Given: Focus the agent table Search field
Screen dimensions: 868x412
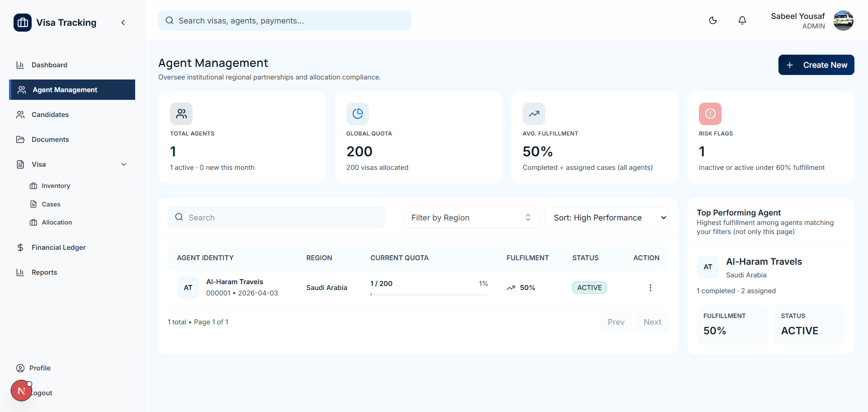Looking at the screenshot, I should tap(276, 218).
